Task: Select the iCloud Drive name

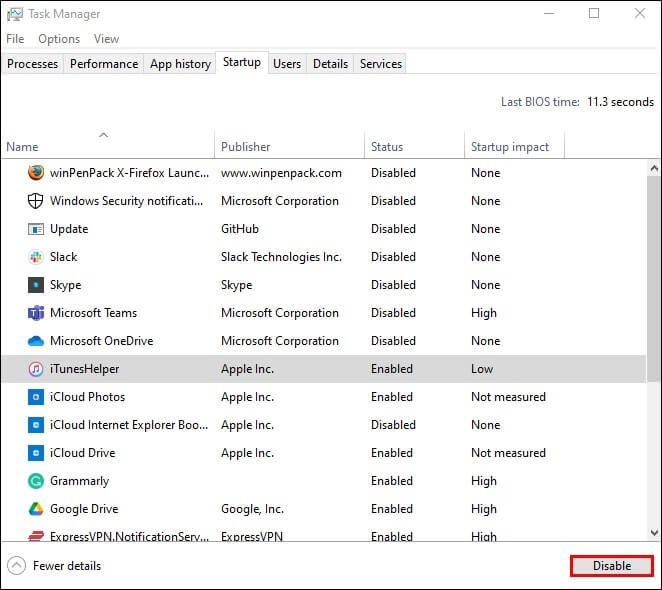Action: [82, 453]
